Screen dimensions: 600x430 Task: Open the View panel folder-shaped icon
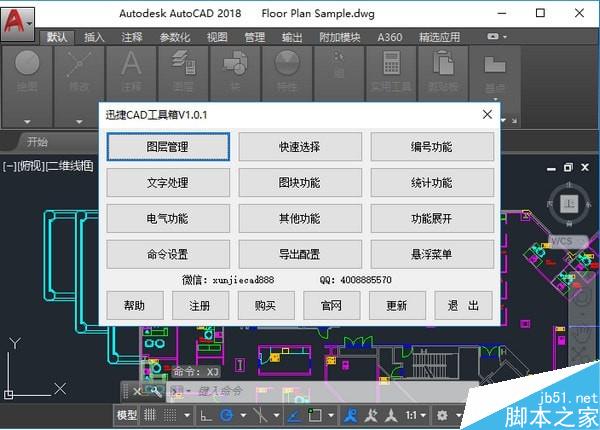pyautogui.click(x=495, y=64)
